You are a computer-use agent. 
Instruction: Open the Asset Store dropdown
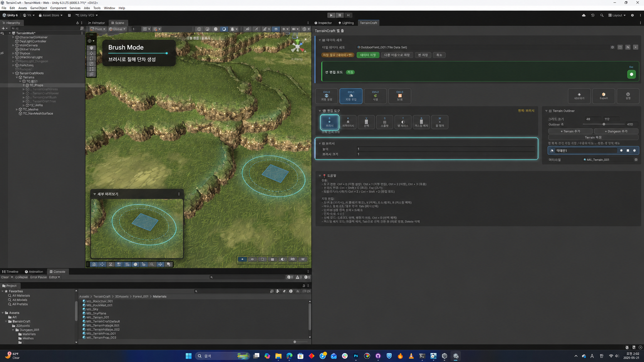coord(50,15)
